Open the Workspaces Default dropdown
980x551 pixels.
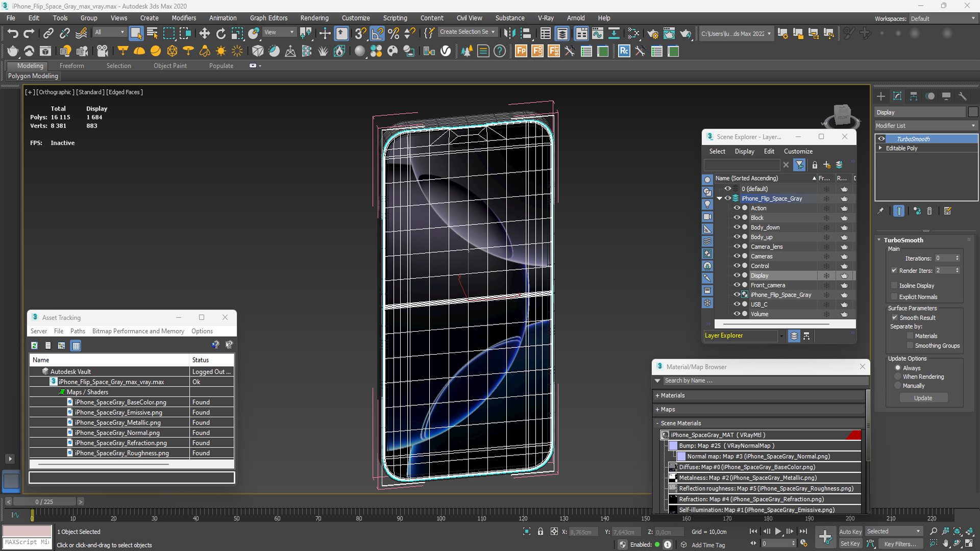pyautogui.click(x=943, y=18)
